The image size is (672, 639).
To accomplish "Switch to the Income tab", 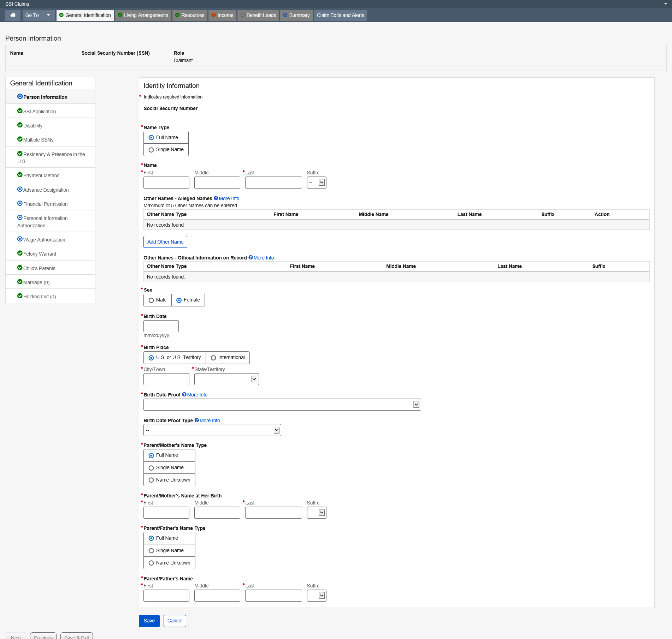I will 222,15.
